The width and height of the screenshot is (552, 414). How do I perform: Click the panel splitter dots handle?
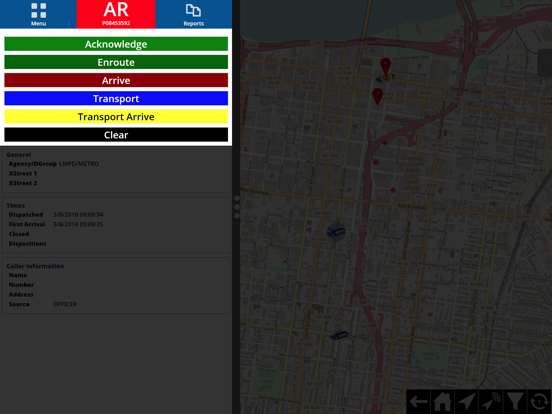pos(237,207)
